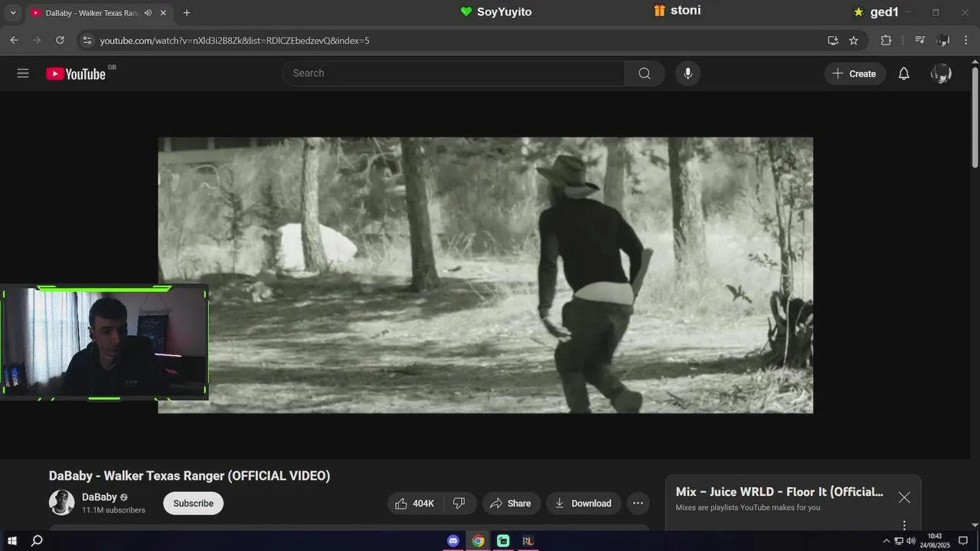980x551 pixels.
Task: Click the search magnifier button
Action: point(645,73)
